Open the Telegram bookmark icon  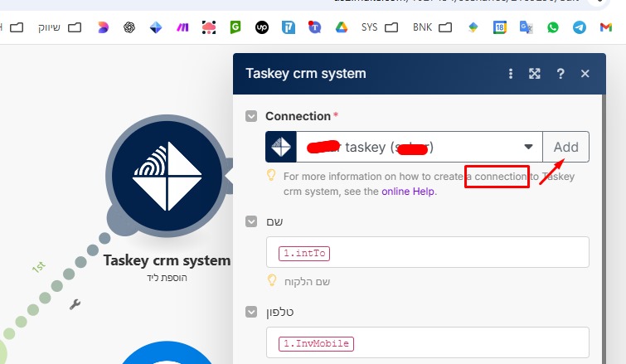click(x=580, y=27)
